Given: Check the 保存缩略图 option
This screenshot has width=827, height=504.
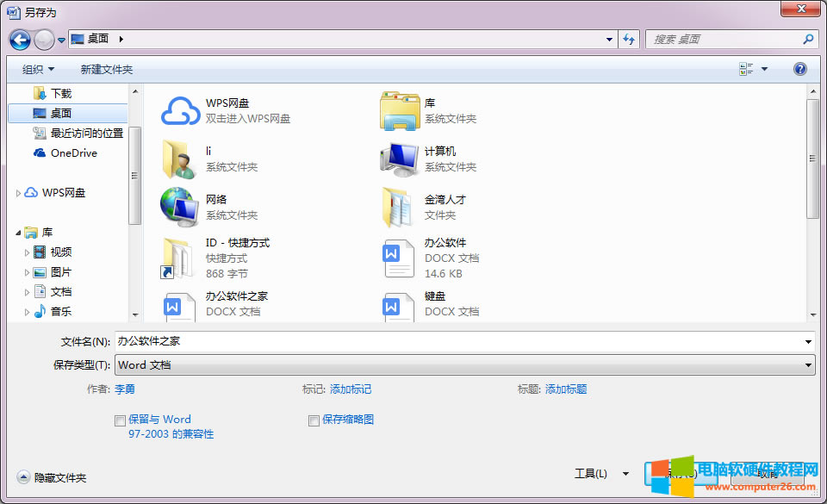Looking at the screenshot, I should (314, 420).
